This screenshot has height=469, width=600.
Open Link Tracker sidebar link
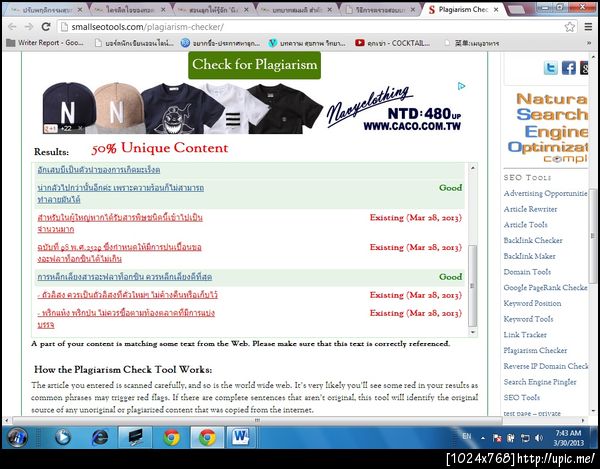pyautogui.click(x=525, y=334)
